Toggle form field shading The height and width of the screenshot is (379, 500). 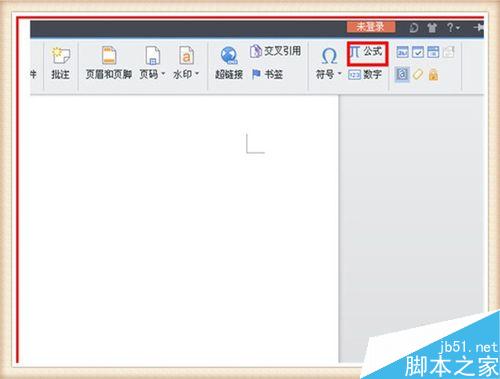click(402, 74)
